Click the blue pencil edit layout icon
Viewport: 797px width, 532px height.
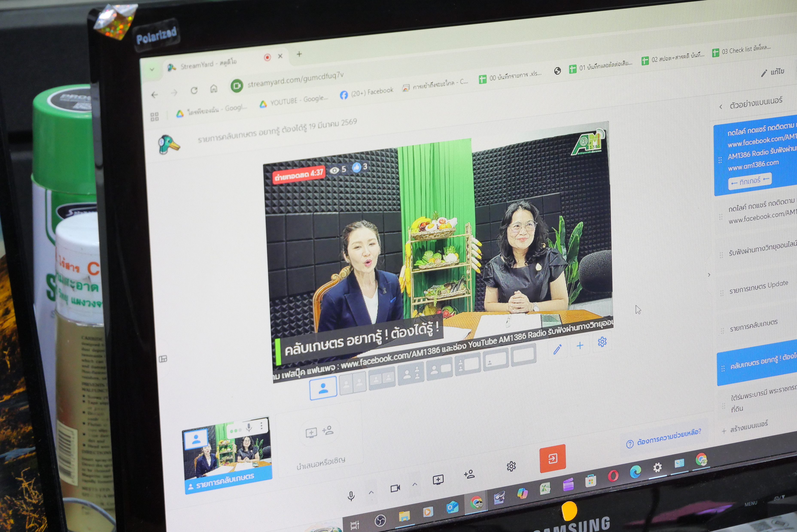tap(557, 349)
